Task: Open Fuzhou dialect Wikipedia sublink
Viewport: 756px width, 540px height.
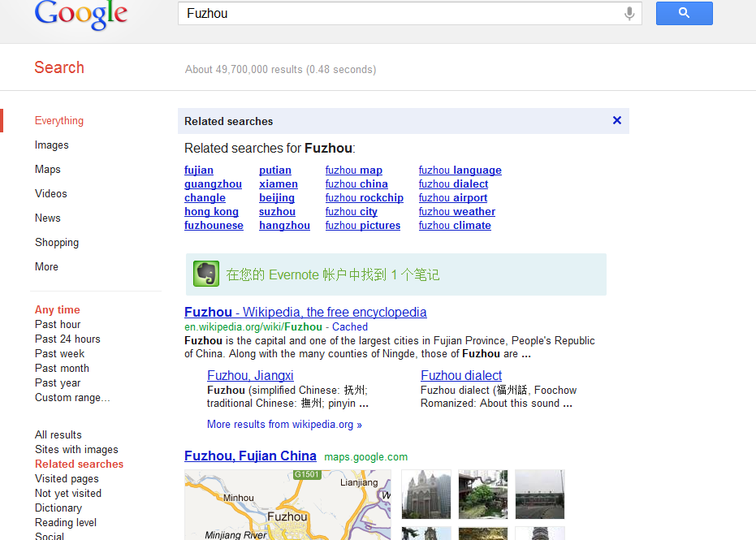Action: pos(461,376)
